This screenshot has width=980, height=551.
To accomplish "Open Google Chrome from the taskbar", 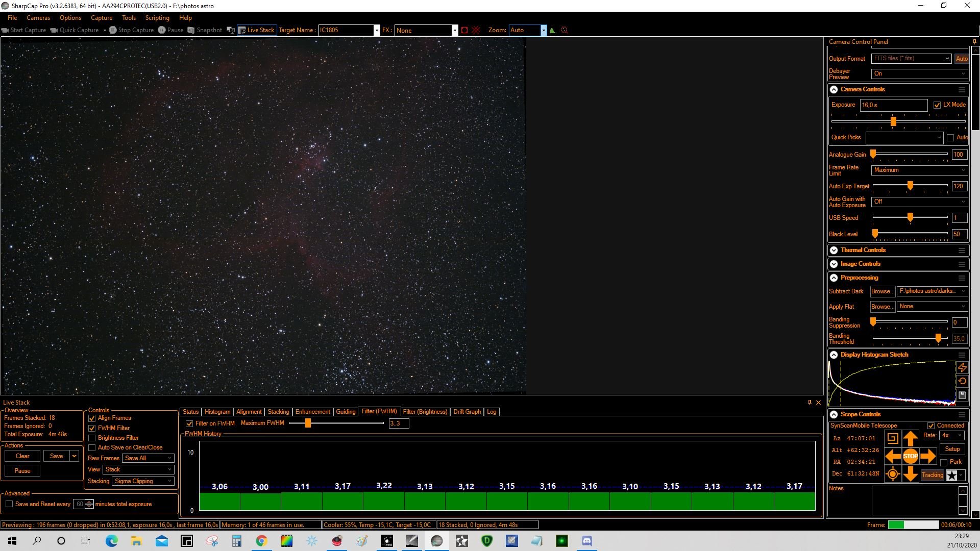I will [x=261, y=541].
